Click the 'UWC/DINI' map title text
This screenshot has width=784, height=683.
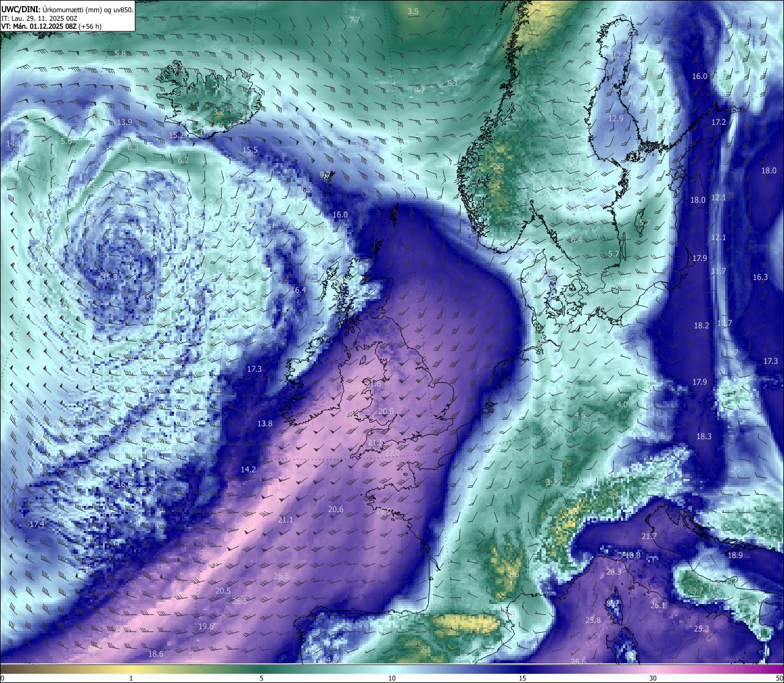[x=20, y=9]
